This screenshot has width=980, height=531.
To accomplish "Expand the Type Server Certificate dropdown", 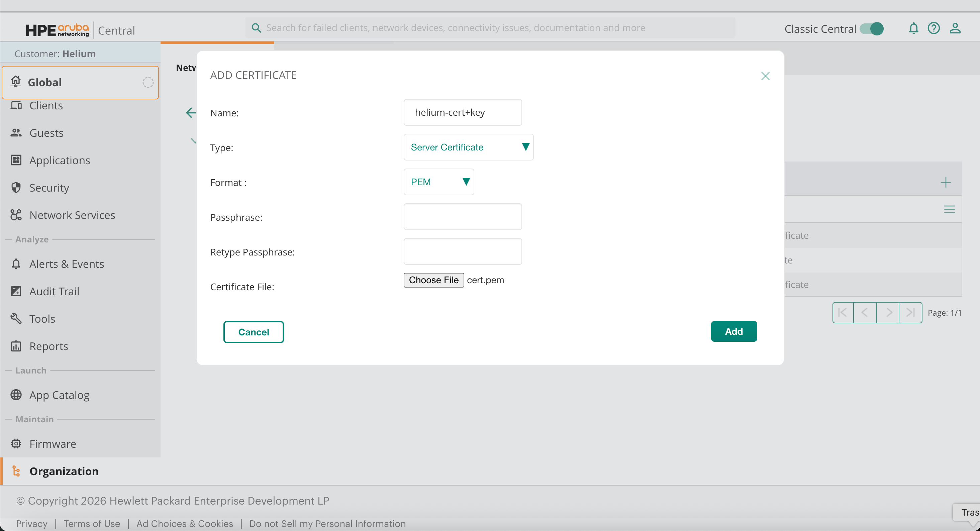I will [468, 147].
